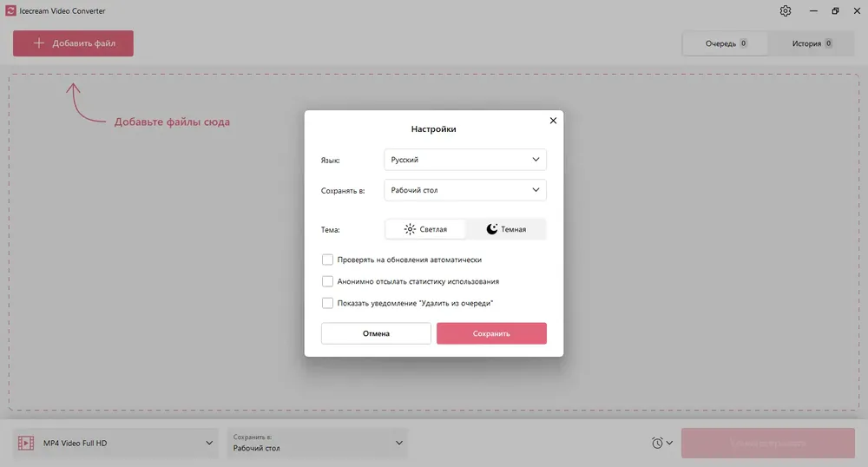Click the Icecream Video Converter logo icon
868x467 pixels.
(10, 10)
